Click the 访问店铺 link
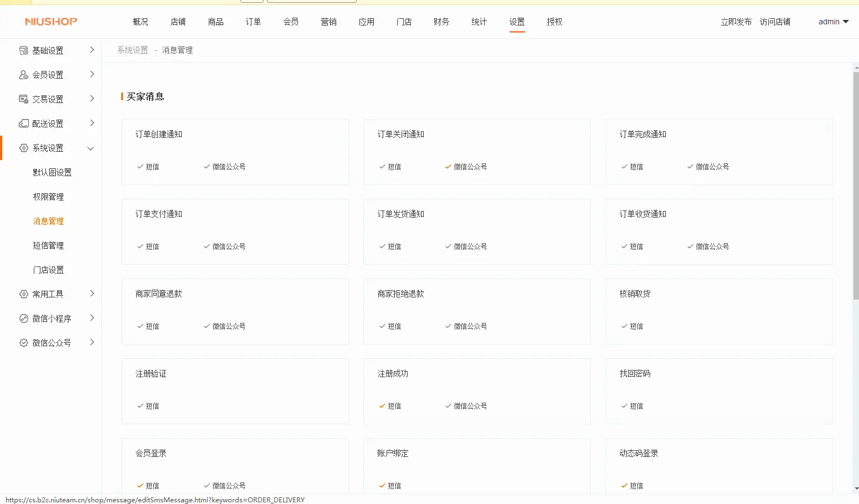859x504 pixels. point(775,22)
